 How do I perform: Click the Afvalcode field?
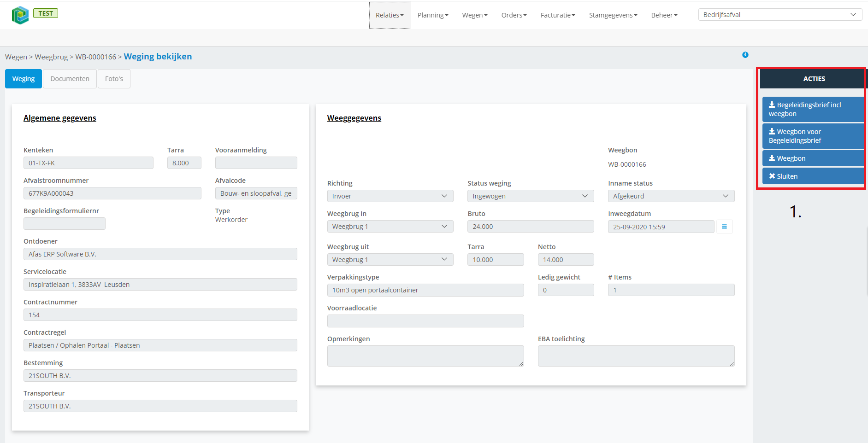pos(256,193)
